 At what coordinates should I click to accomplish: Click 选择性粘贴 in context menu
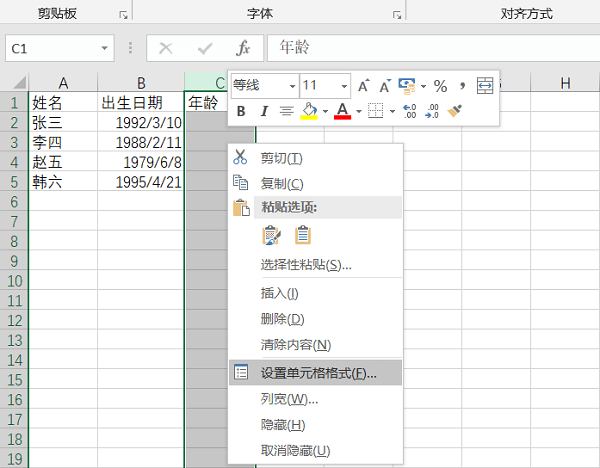(x=306, y=265)
